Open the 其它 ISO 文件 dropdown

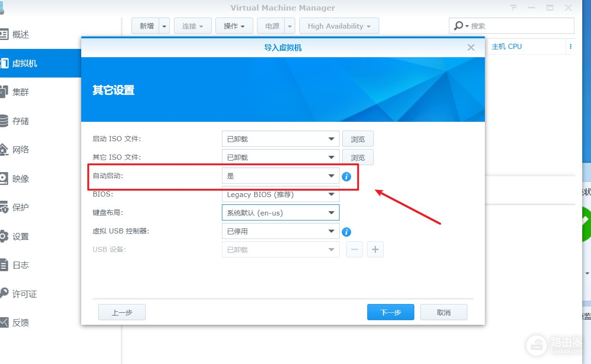pos(281,157)
